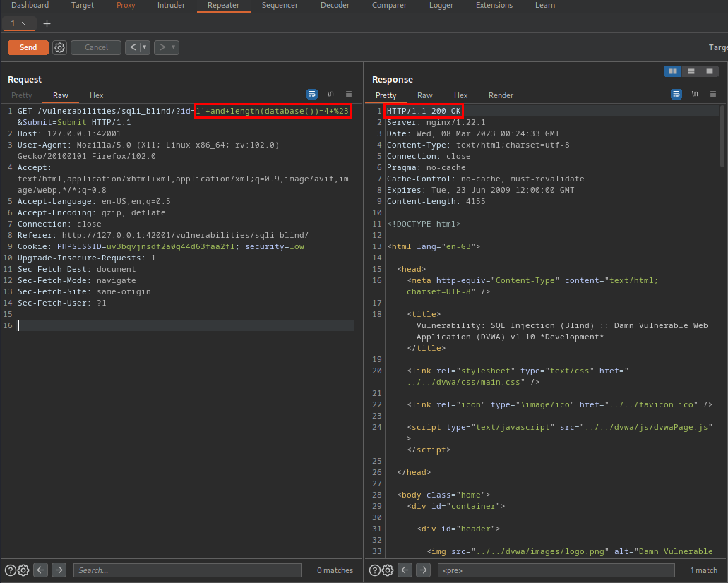Viewport: 728px width, 583px height.
Task: Open Request search settings gear
Action: pyautogui.click(x=24, y=570)
